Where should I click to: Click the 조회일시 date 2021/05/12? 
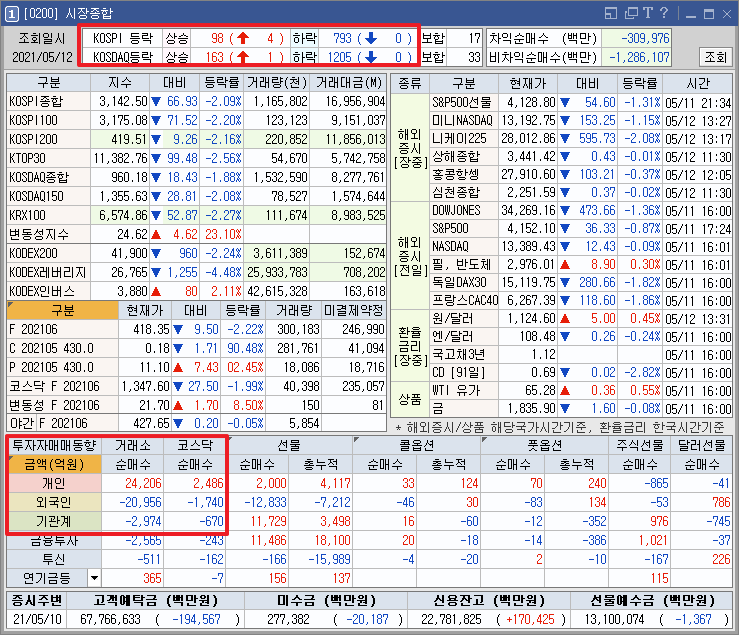pyautogui.click(x=42, y=57)
